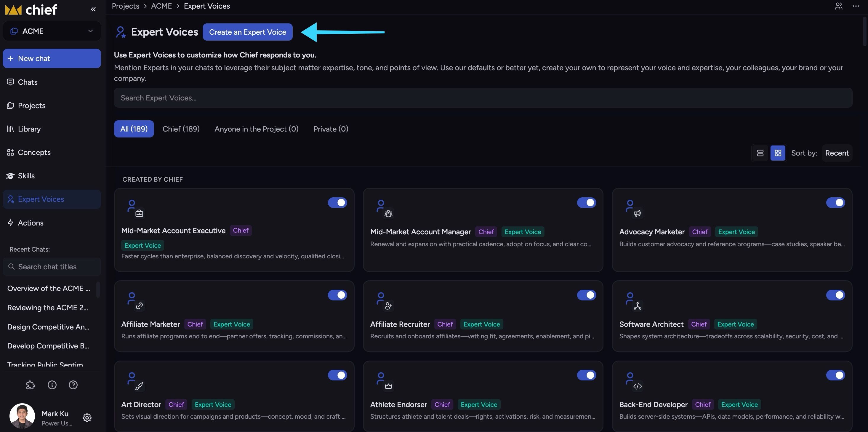Open settings gear next to Mark Ku
Image resolution: width=868 pixels, height=432 pixels.
tap(87, 418)
